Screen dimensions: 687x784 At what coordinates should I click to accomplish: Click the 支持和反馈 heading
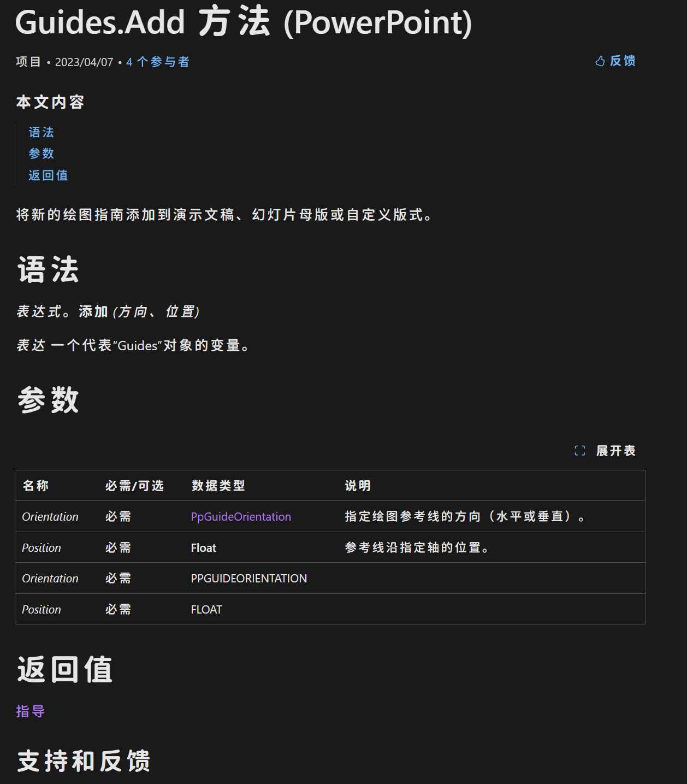click(x=84, y=761)
